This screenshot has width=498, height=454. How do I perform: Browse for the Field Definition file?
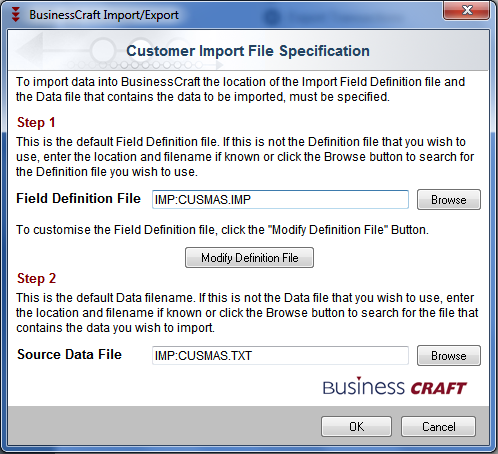coord(449,200)
